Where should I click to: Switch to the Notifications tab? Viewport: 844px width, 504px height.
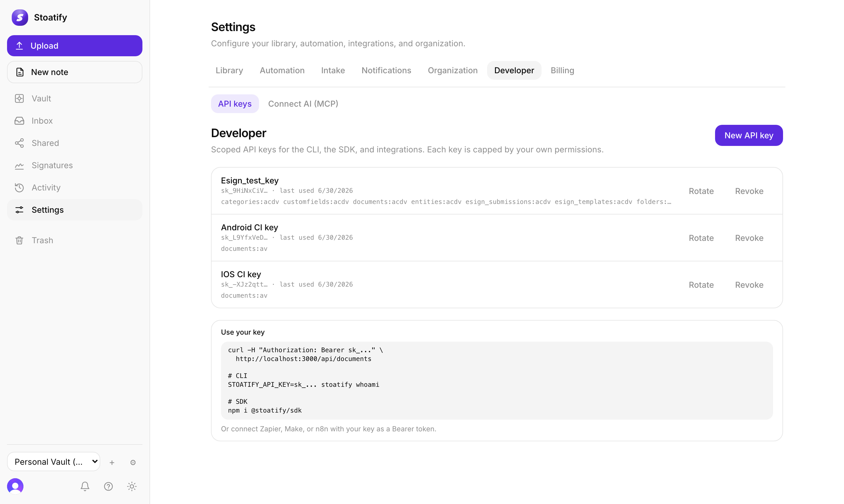click(386, 70)
